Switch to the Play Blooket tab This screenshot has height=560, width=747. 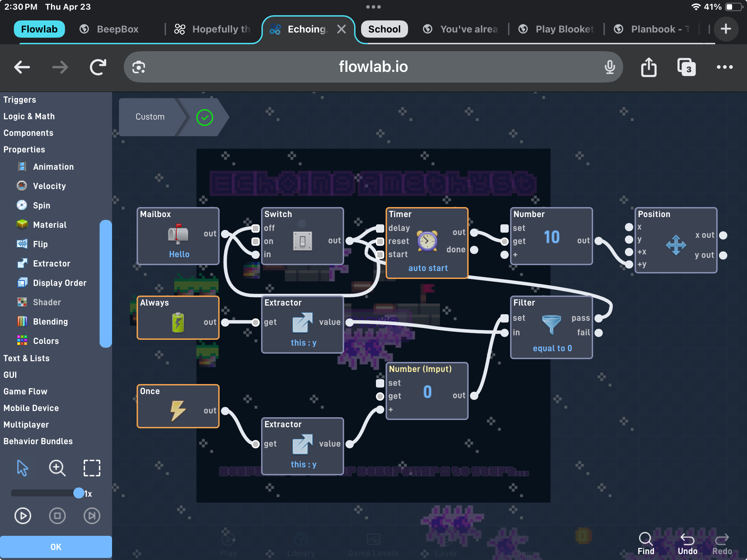pos(556,29)
